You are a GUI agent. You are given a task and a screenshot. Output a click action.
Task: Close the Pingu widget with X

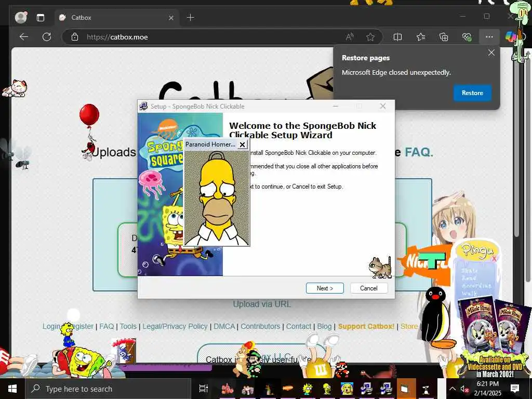[494, 259]
